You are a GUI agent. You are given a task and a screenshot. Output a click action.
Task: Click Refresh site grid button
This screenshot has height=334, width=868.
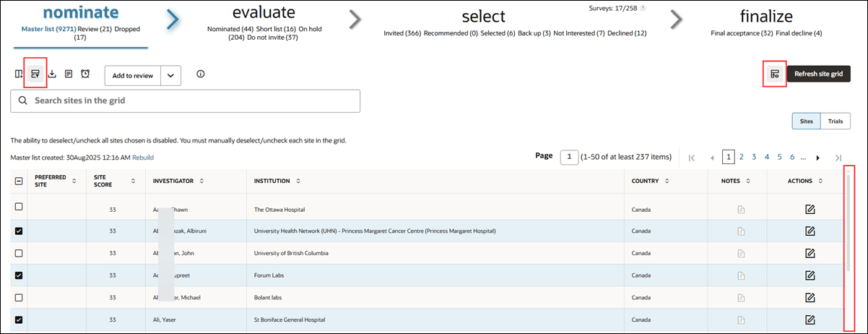coord(818,74)
